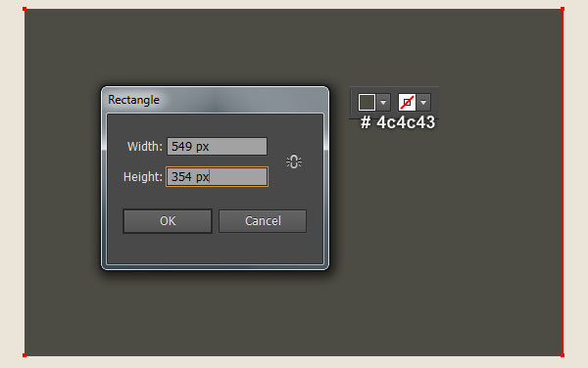Toggle the constrain width and height proportions link
This screenshot has width=588, height=368.
[x=294, y=161]
